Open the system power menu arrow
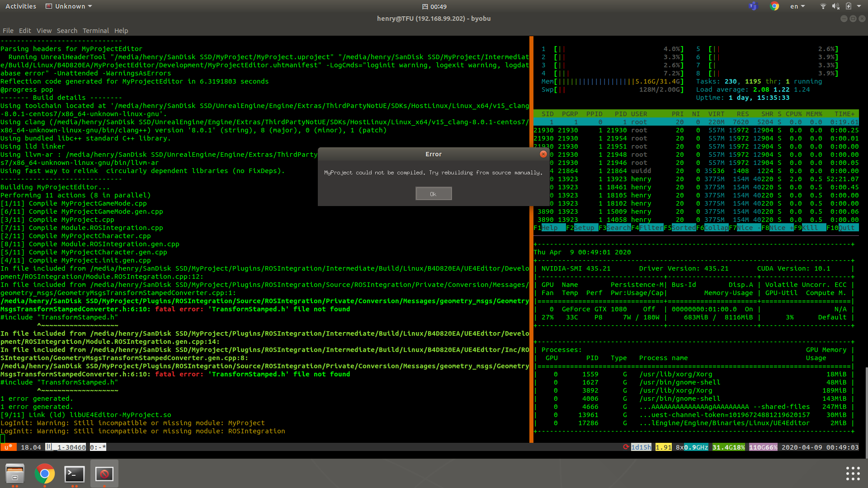This screenshot has height=488, width=868. click(859, 6)
